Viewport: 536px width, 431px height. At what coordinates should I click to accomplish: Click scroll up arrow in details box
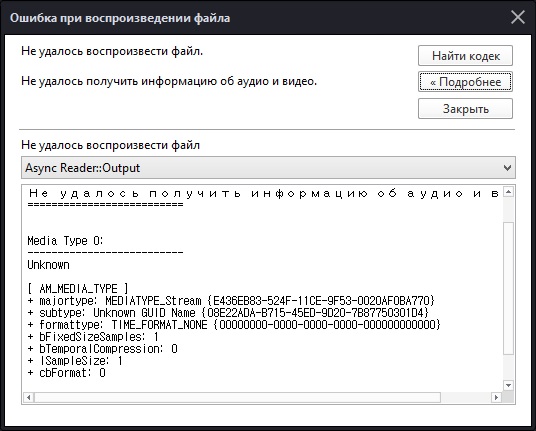point(508,192)
